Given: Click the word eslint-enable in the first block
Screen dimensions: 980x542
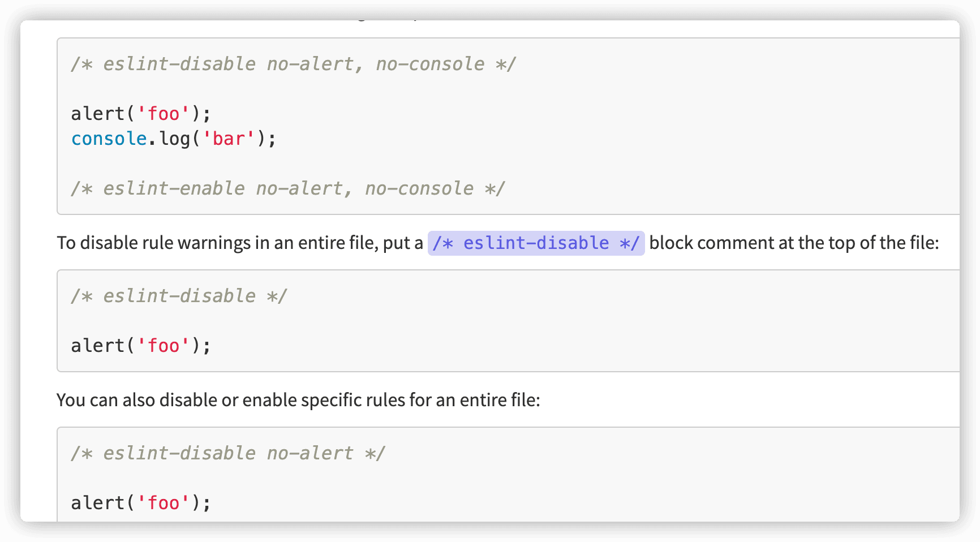Looking at the screenshot, I should click(174, 188).
